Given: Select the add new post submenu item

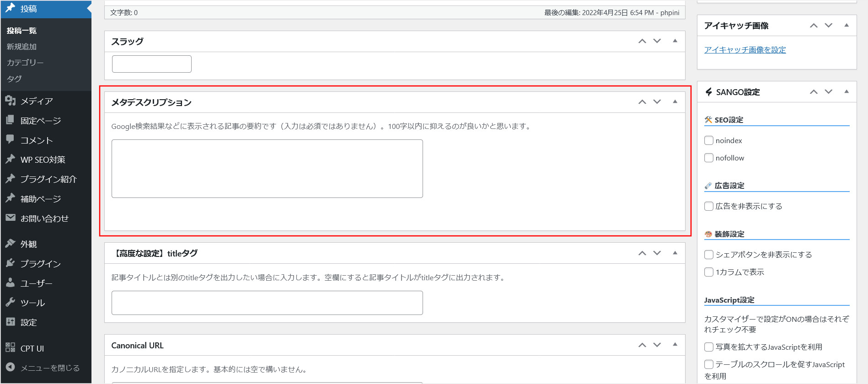Looking at the screenshot, I should tap(21, 47).
